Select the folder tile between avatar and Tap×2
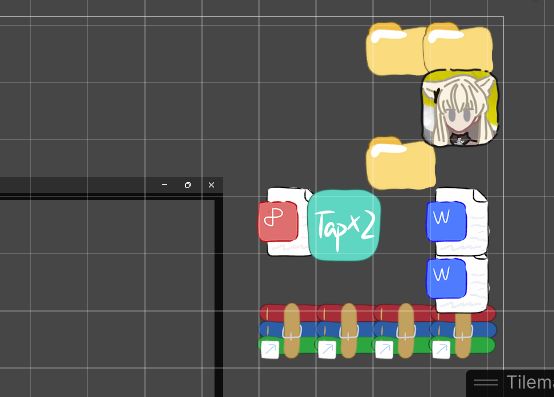 (401, 164)
